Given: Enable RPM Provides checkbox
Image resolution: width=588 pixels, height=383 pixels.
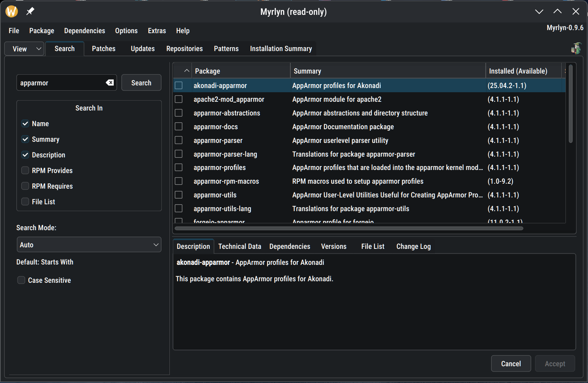Looking at the screenshot, I should [x=25, y=170].
